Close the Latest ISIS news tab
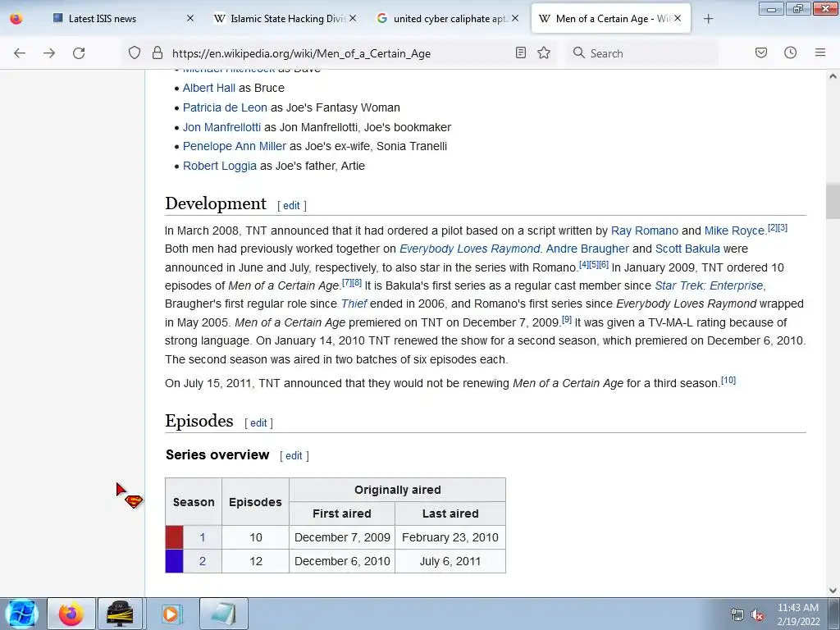 [x=189, y=18]
